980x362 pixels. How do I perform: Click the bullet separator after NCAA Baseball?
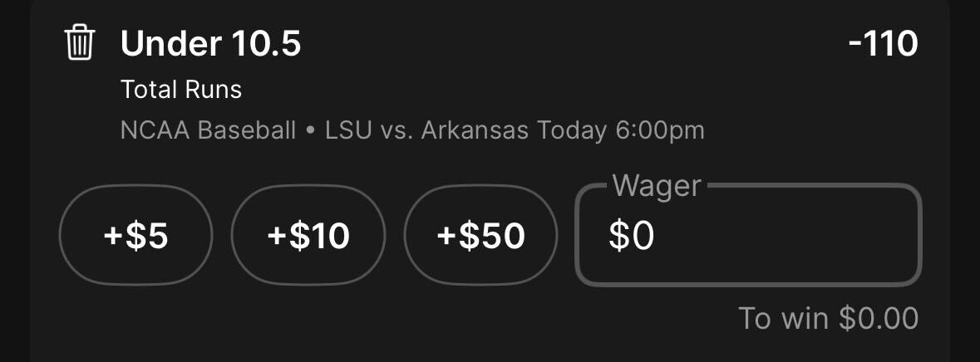310,131
